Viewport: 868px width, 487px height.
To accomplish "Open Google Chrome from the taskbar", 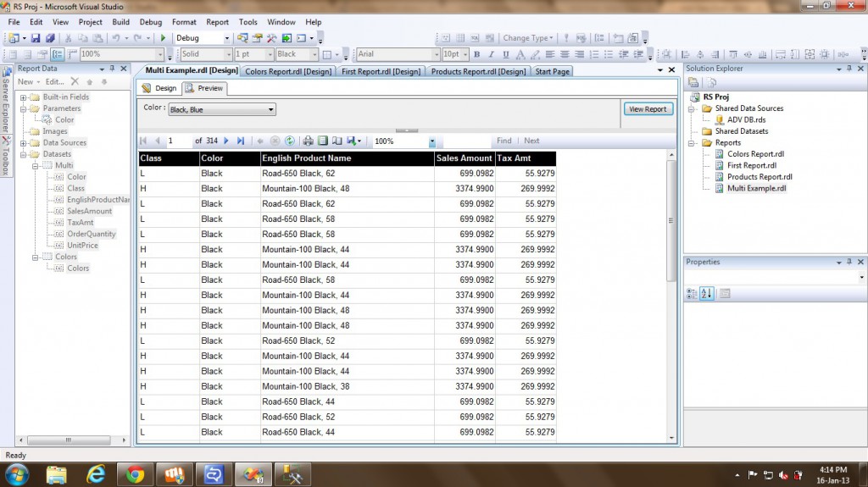I will coord(135,474).
